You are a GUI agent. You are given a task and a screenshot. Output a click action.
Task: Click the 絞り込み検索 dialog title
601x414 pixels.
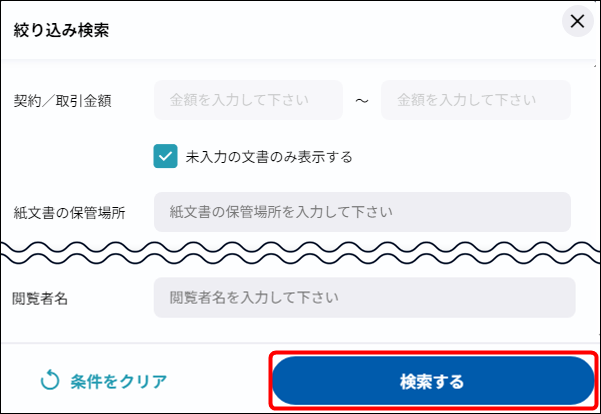coord(61,30)
